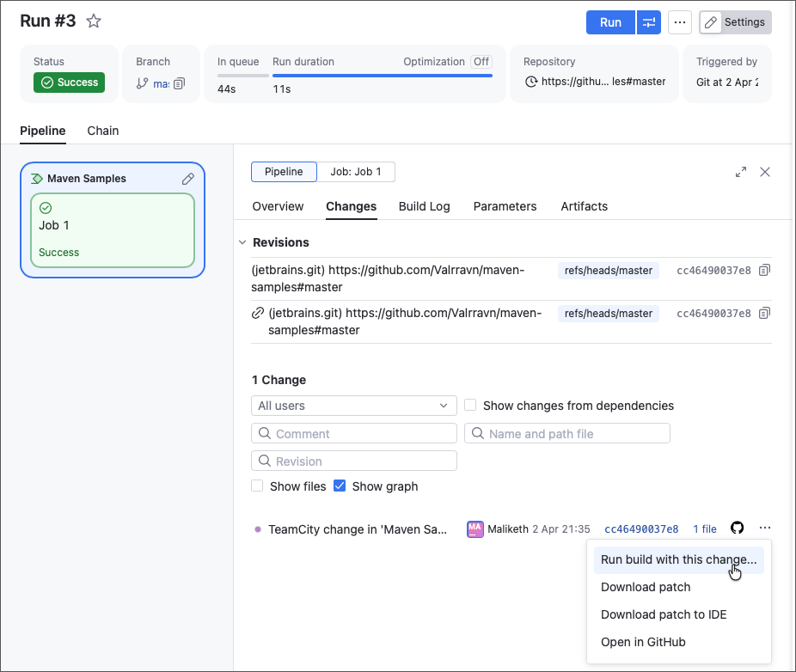Enable Show files checkbox
This screenshot has height=672, width=796.
pos(257,486)
